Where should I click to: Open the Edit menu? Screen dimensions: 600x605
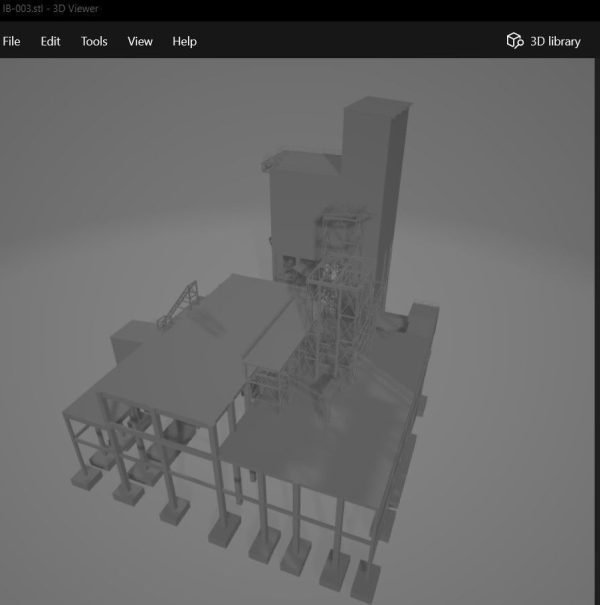tap(51, 41)
